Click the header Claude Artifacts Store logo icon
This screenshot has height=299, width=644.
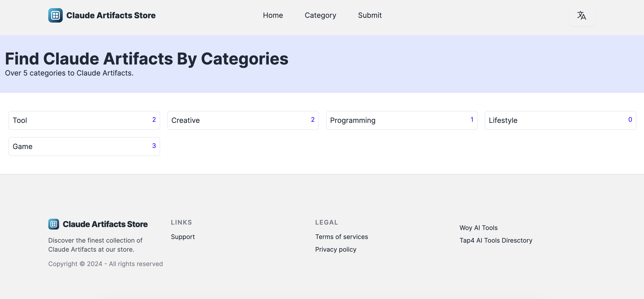pyautogui.click(x=55, y=15)
